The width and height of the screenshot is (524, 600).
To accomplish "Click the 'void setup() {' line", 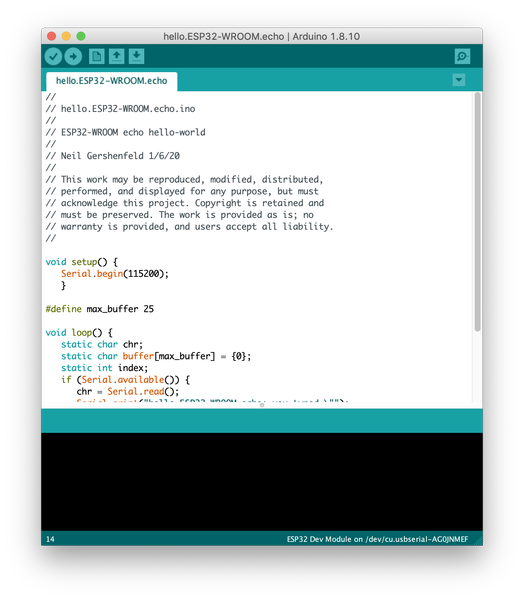I will tap(82, 262).
